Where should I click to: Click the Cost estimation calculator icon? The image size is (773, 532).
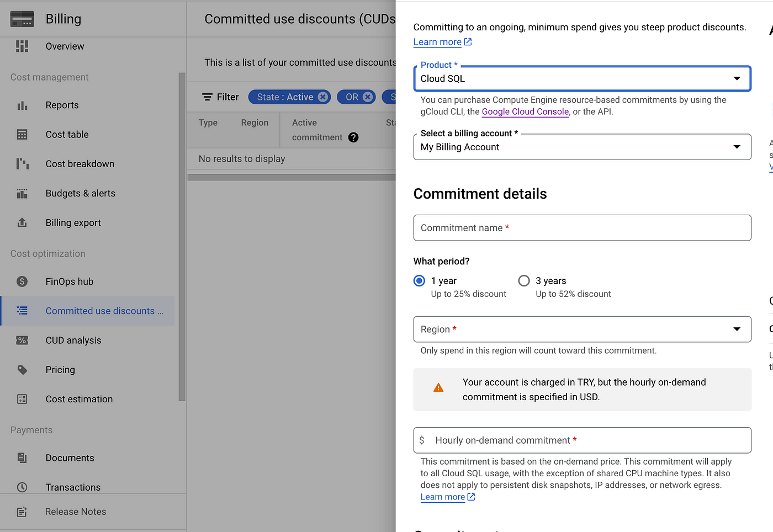pos(22,399)
